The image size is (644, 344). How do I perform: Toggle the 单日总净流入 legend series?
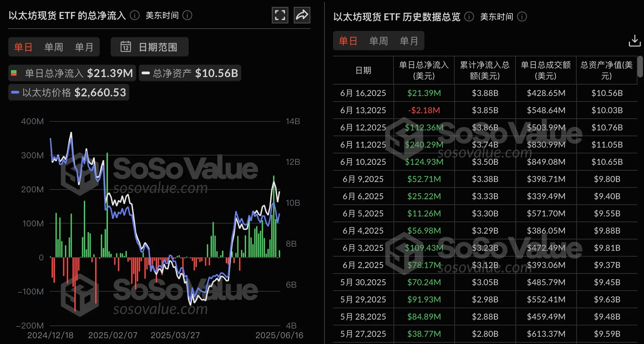coord(72,73)
